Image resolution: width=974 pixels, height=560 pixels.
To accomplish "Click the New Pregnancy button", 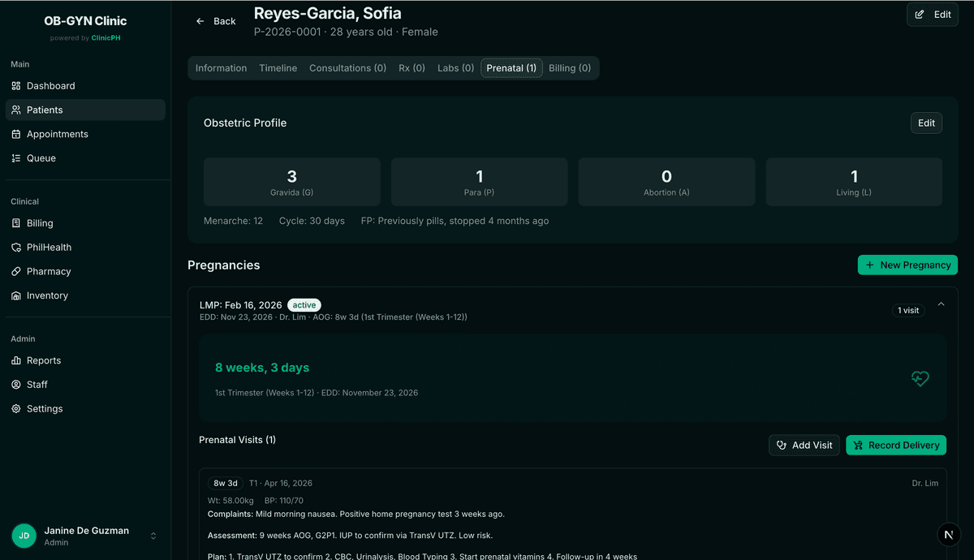I will [x=907, y=265].
